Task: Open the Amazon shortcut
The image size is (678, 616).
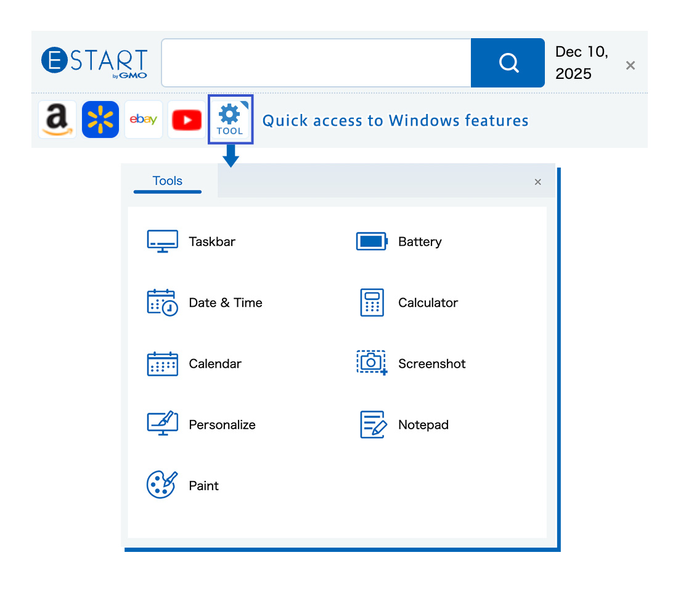Action: pos(57,119)
